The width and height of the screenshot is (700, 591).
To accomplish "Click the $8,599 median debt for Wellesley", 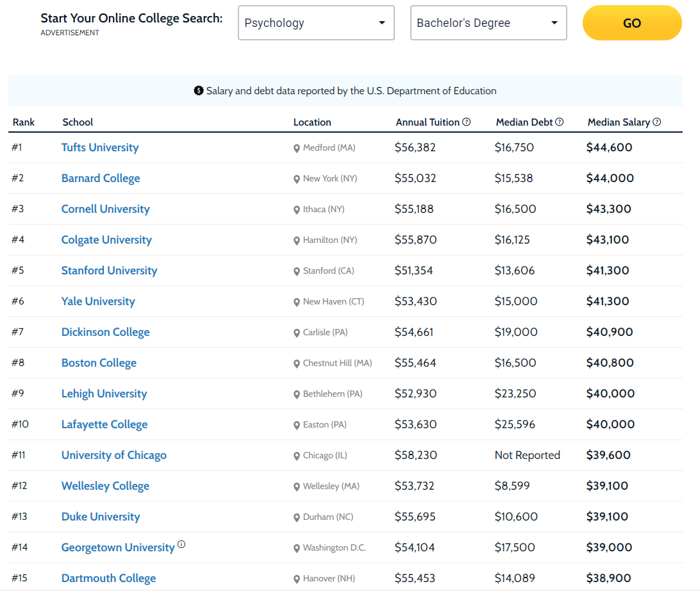I will pos(512,486).
